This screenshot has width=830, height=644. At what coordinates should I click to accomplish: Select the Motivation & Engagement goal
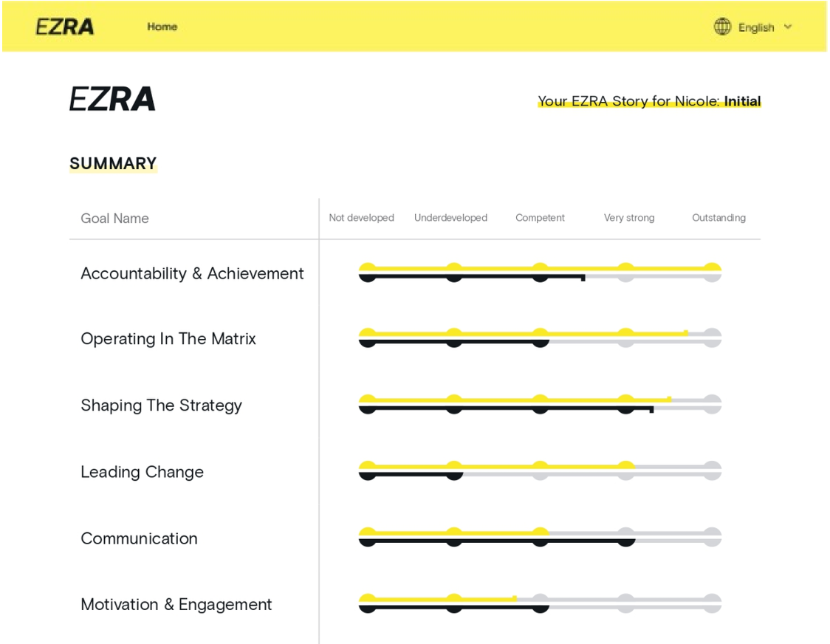tap(176, 605)
